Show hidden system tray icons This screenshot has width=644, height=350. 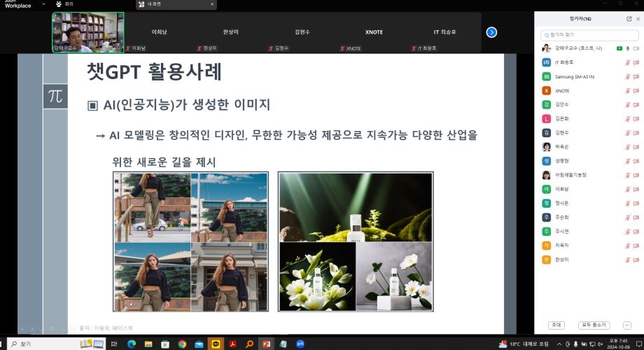pos(559,344)
